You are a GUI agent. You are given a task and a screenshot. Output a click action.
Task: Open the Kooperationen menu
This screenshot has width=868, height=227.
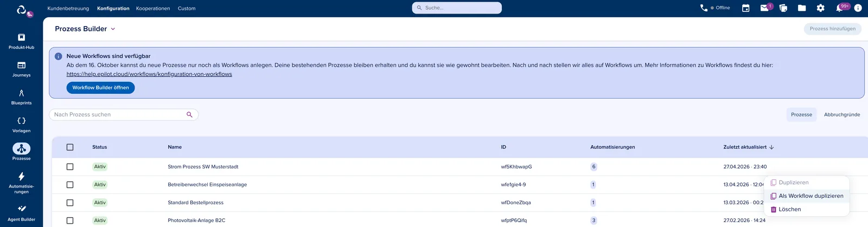(x=153, y=9)
